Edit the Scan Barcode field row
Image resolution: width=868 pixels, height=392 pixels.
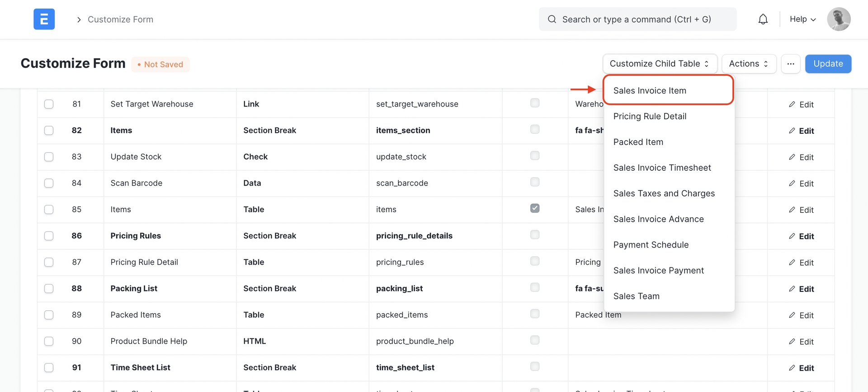point(801,183)
